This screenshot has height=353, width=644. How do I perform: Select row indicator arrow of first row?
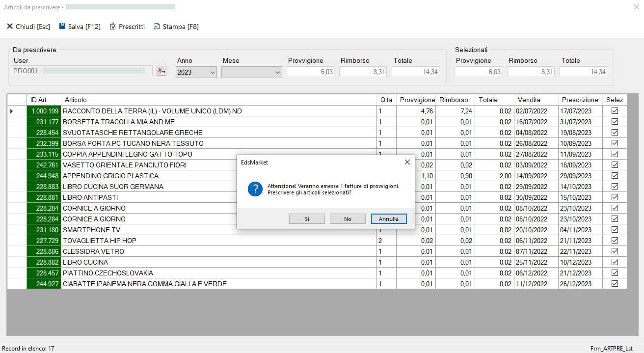[x=12, y=111]
